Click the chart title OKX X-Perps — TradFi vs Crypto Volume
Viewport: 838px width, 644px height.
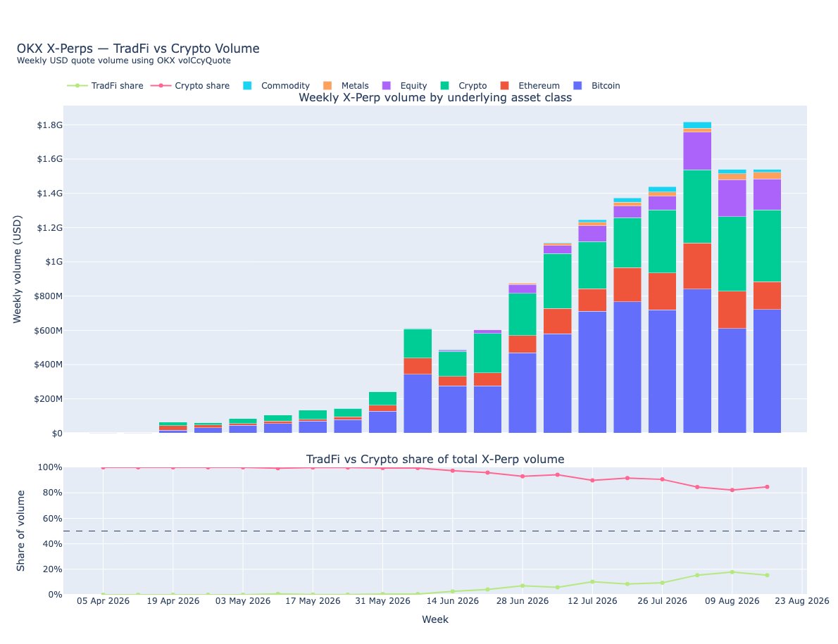point(138,49)
